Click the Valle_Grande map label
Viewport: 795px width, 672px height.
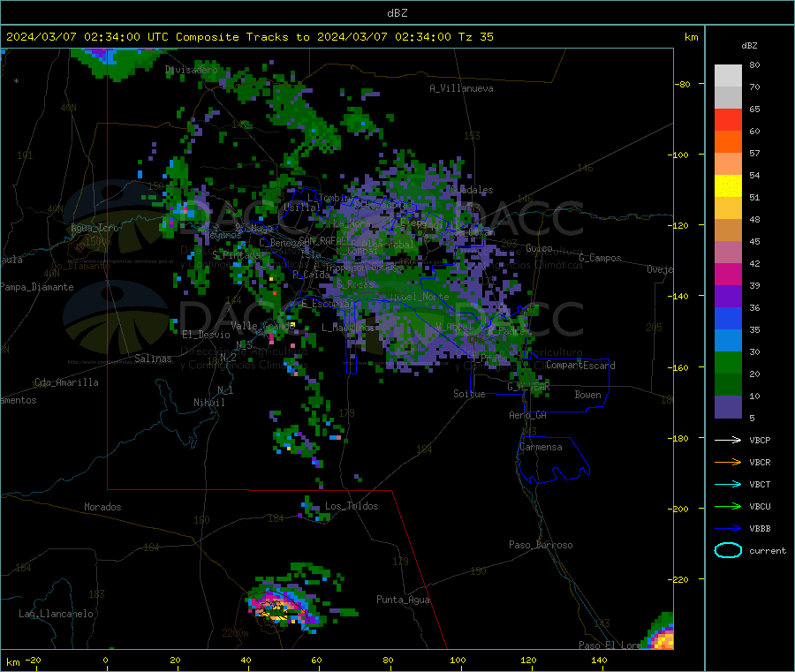pos(262,326)
